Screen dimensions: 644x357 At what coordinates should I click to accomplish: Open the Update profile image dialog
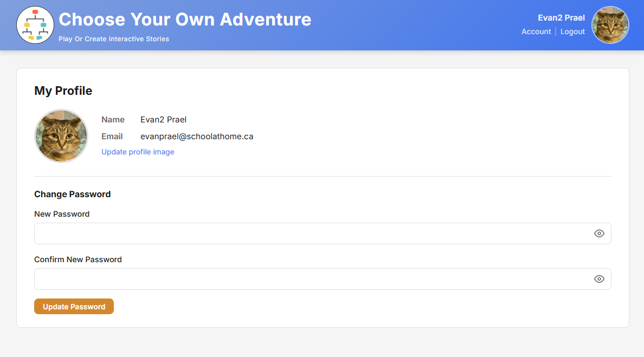pos(137,152)
